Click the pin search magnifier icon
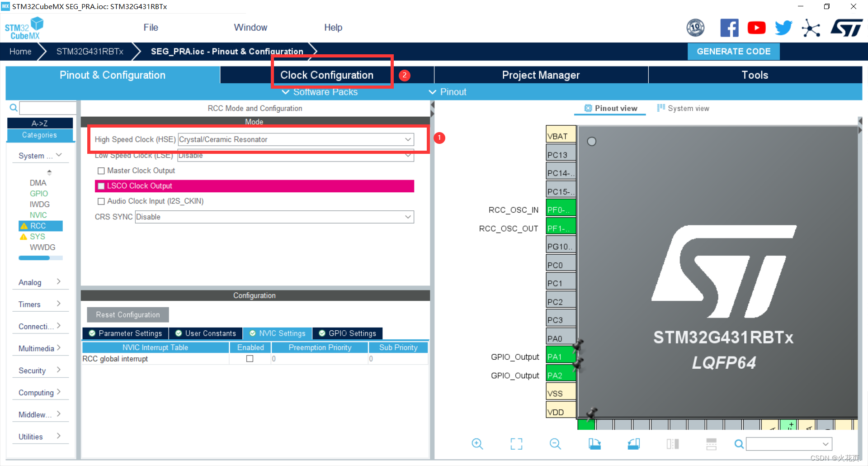This screenshot has height=466, width=868. (739, 444)
